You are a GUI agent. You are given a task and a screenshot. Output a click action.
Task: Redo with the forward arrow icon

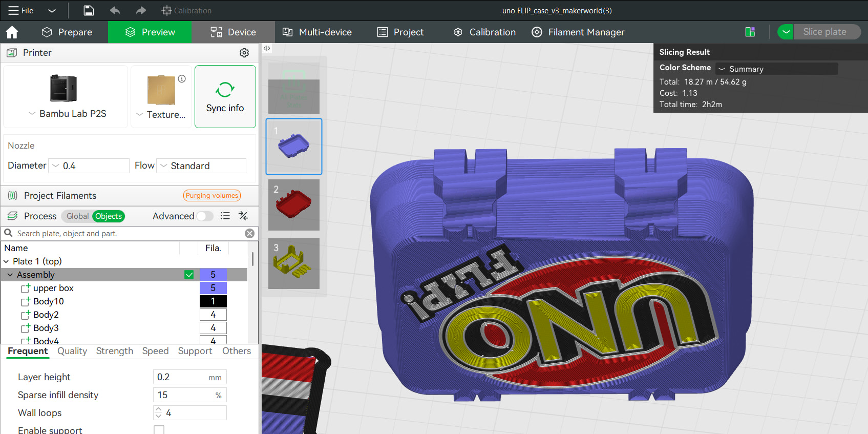(x=141, y=10)
